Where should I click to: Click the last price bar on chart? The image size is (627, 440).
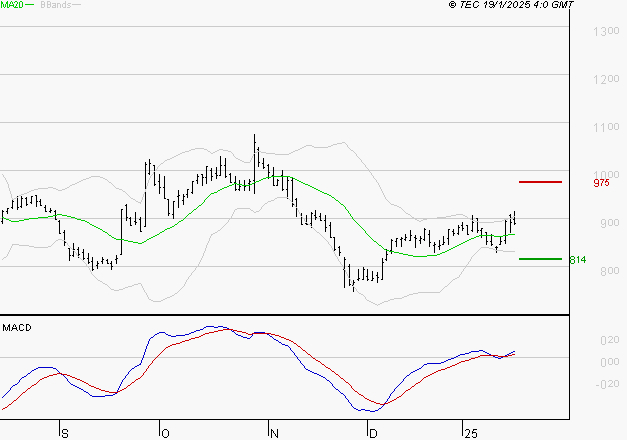click(x=514, y=218)
